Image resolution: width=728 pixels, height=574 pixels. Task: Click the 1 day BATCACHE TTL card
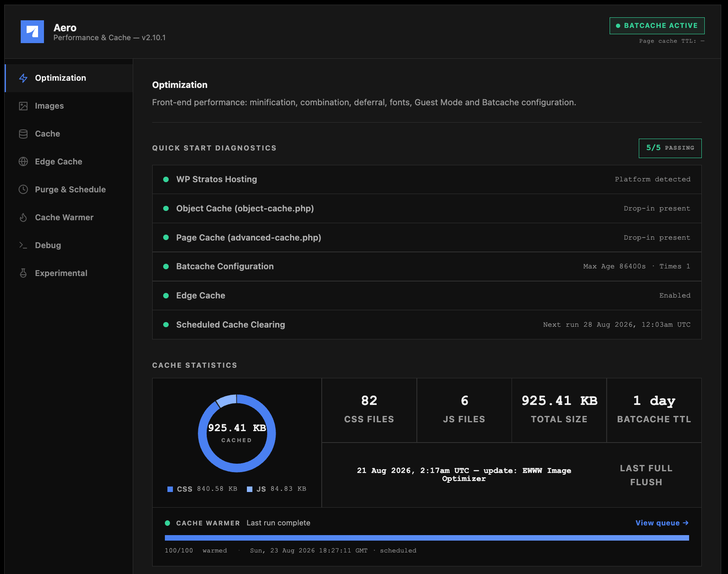pos(654,410)
